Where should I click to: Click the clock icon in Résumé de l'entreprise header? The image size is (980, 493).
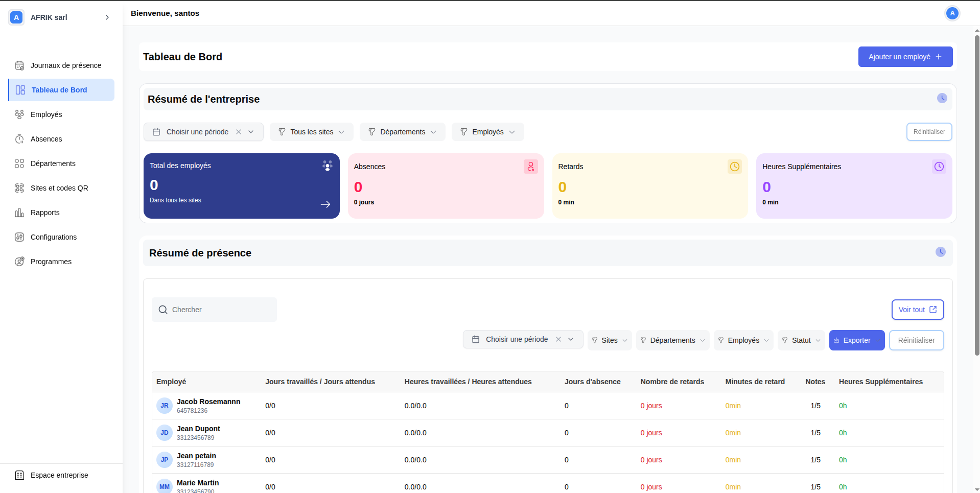[x=942, y=98]
